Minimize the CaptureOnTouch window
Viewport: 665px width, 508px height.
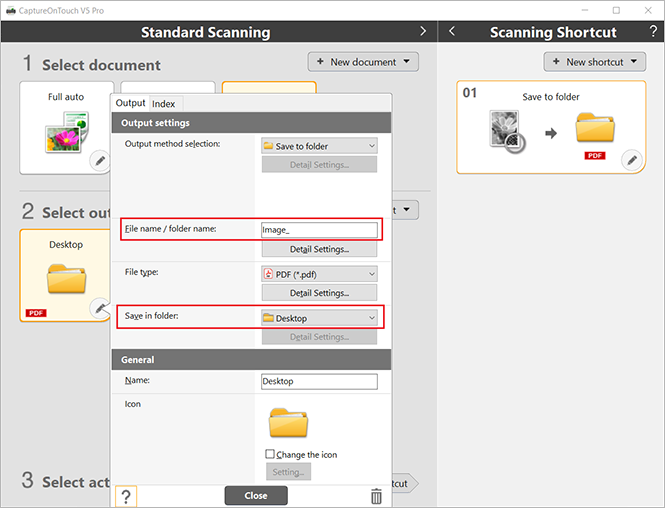tap(585, 10)
